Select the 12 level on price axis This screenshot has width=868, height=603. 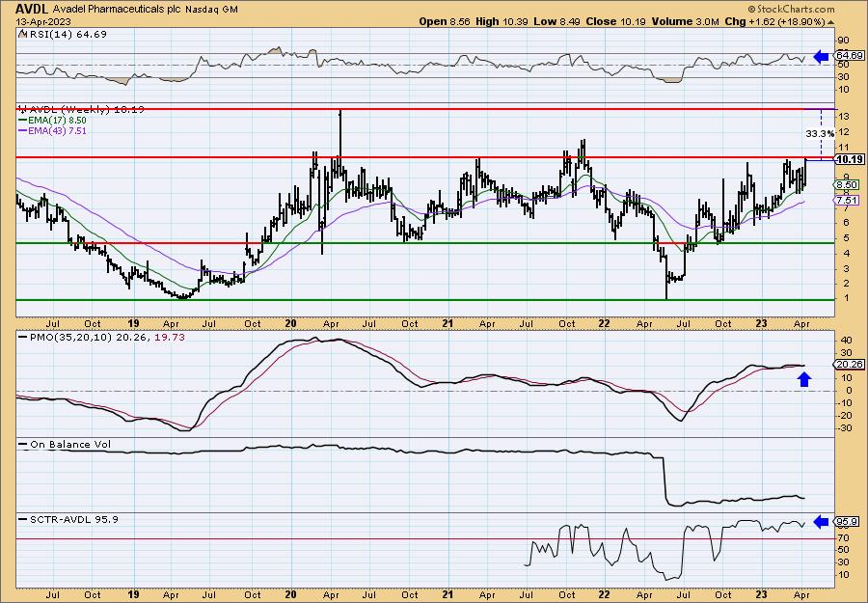click(845, 132)
